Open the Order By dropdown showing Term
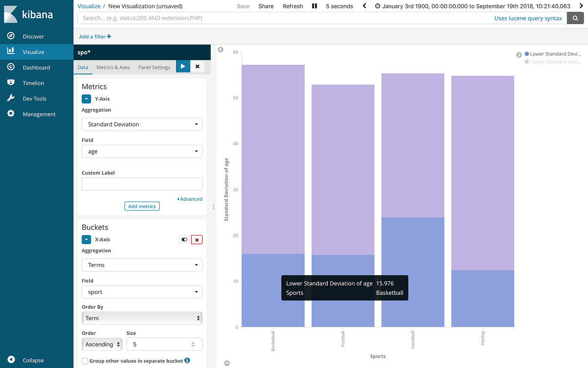This screenshot has width=588, height=368. click(x=142, y=318)
